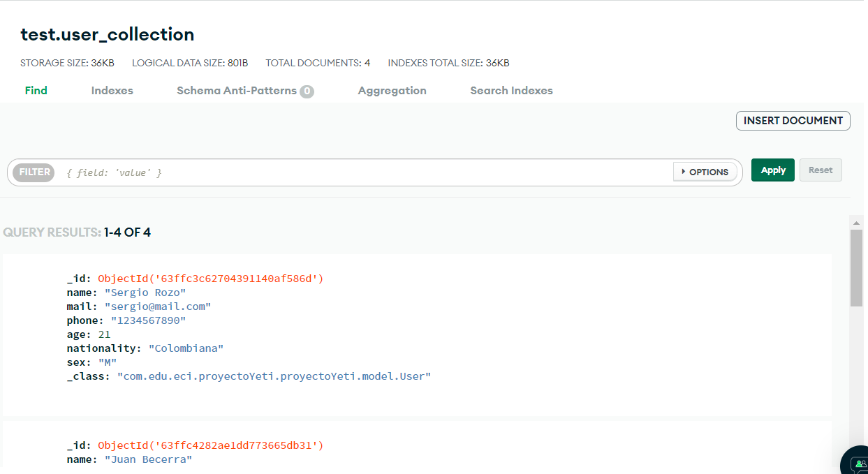The image size is (868, 474).
Task: Click the Schema Anti-Patterns count badge
Action: click(307, 90)
